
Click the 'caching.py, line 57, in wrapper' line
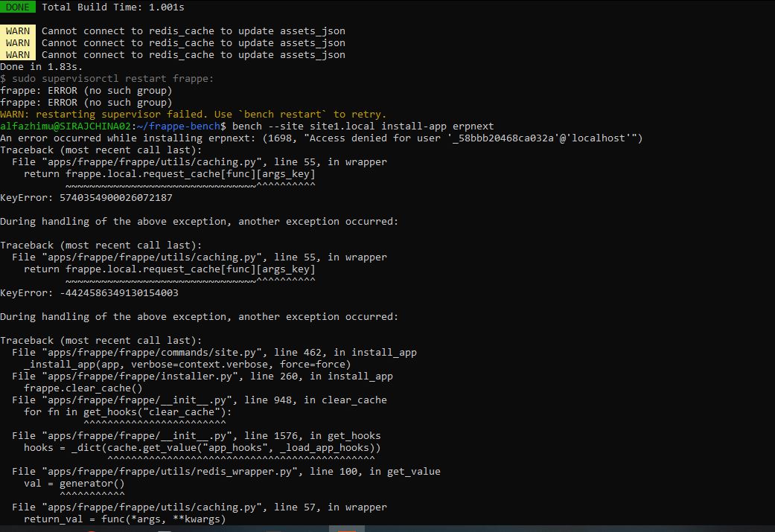tap(200, 507)
